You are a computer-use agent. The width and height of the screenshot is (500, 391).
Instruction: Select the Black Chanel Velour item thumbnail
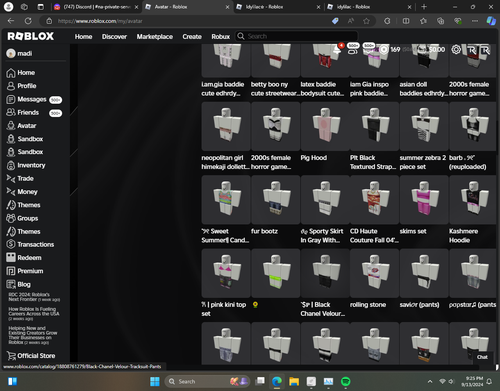pos(325,273)
